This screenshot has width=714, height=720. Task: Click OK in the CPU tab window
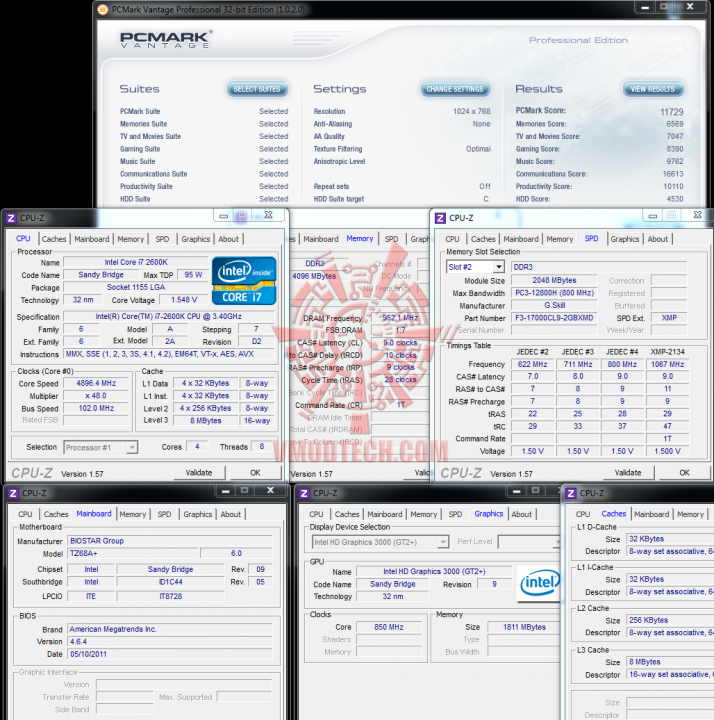click(255, 473)
